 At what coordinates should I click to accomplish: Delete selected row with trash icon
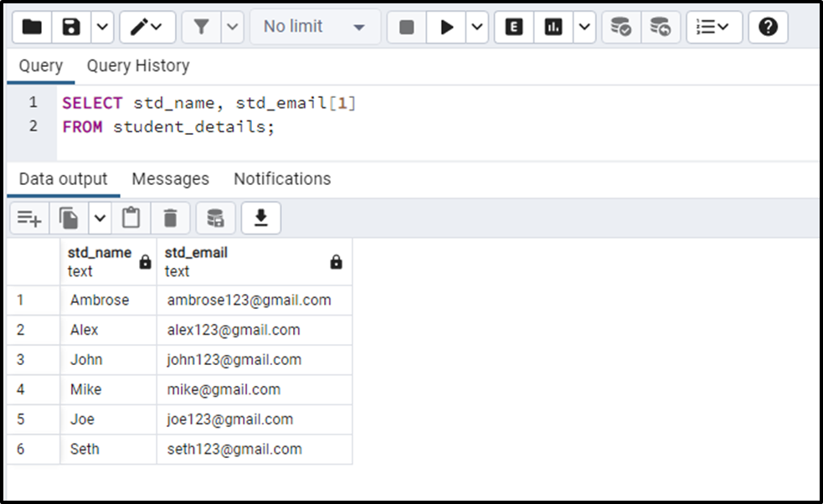tap(170, 218)
